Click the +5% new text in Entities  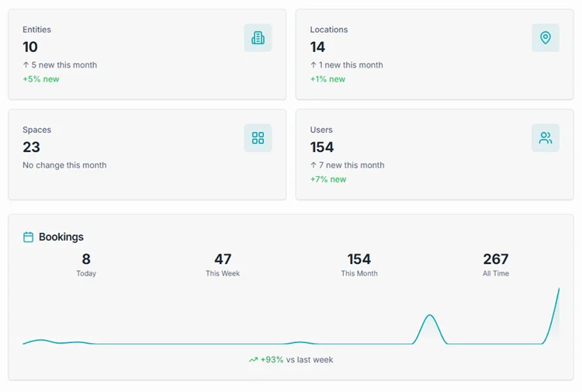40,79
